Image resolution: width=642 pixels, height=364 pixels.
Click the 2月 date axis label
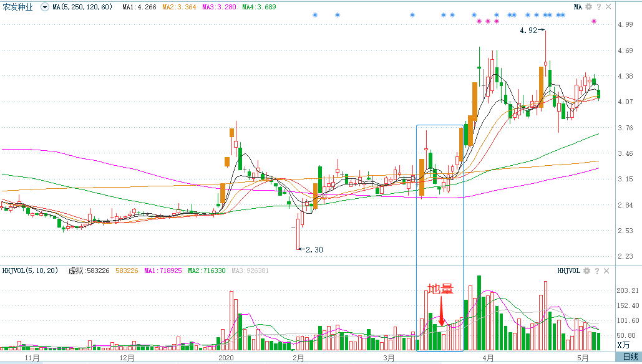pyautogui.click(x=298, y=358)
